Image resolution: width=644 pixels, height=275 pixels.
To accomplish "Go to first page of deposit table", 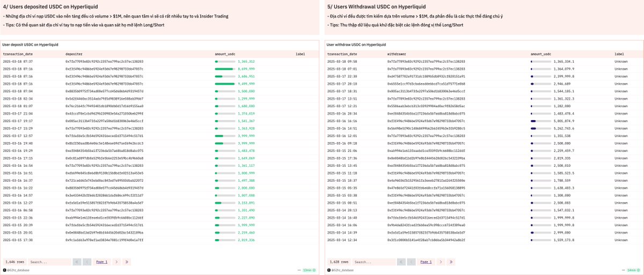I will (77, 262).
